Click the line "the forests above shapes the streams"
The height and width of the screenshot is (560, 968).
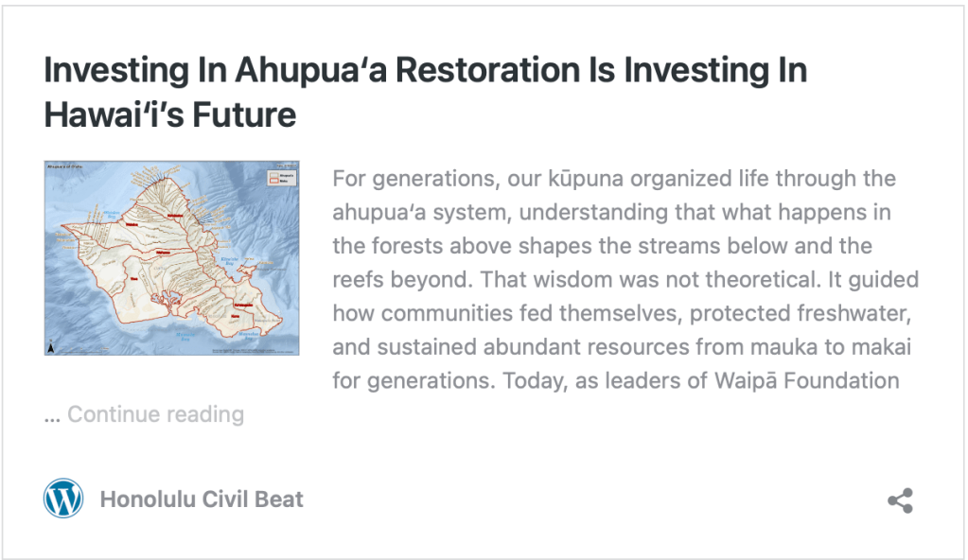click(602, 247)
